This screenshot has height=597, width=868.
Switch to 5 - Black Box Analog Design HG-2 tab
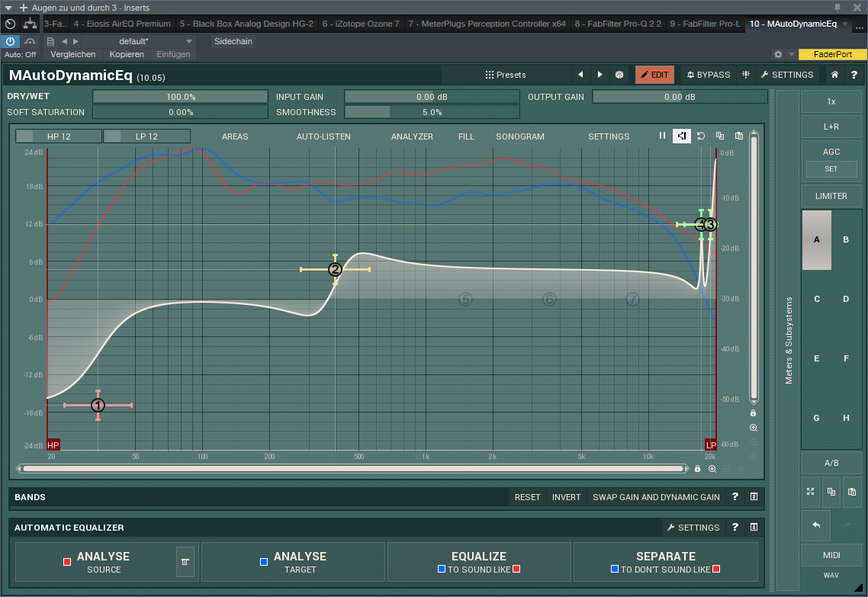[x=246, y=24]
